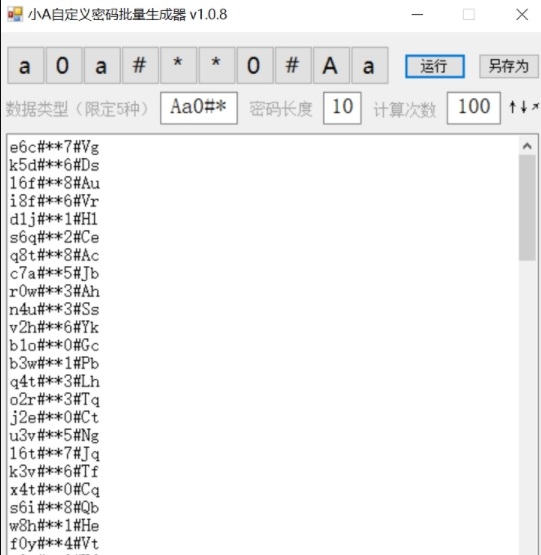Select the fourth slot button, first '#'
This screenshot has width=541, height=555.
[x=140, y=65]
